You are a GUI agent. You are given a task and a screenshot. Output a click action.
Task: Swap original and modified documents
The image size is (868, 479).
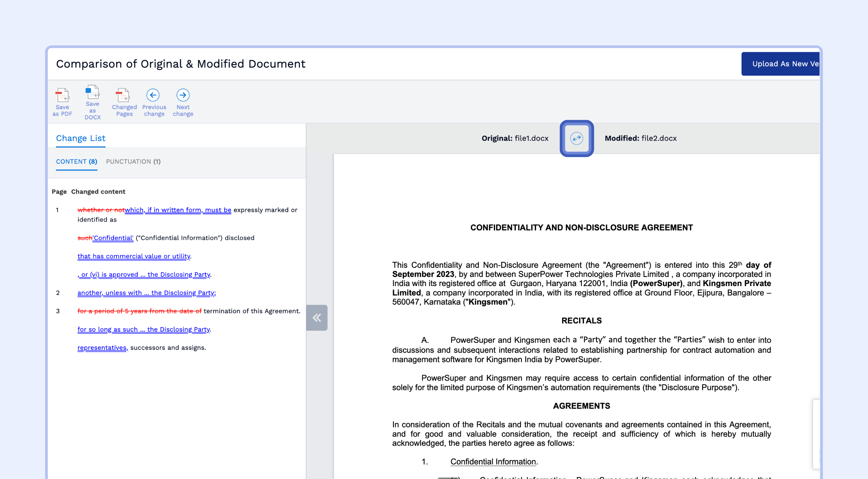[x=576, y=138]
